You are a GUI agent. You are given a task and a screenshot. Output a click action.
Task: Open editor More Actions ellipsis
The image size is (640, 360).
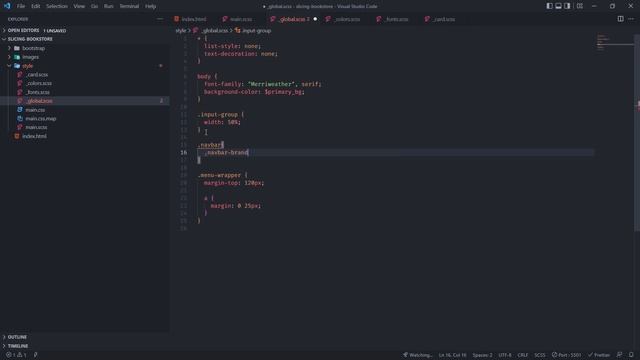[x=631, y=19]
